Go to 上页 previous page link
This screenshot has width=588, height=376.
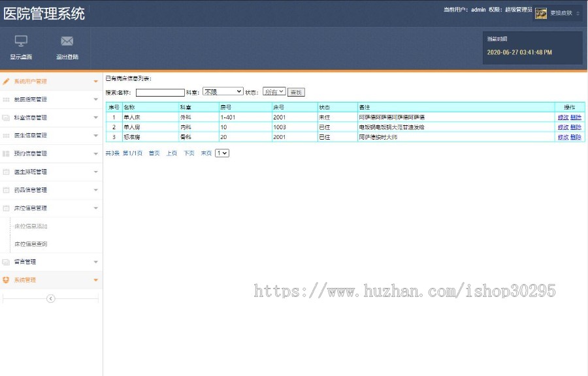click(x=172, y=153)
